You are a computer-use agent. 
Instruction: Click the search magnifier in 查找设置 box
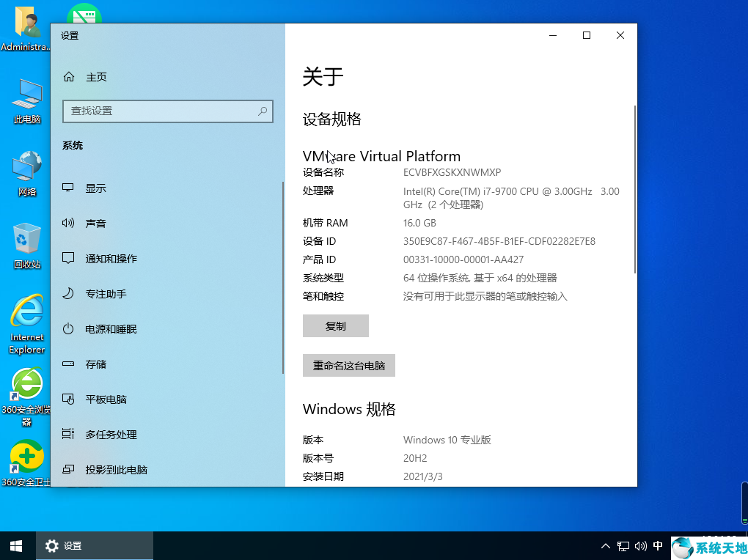click(263, 111)
